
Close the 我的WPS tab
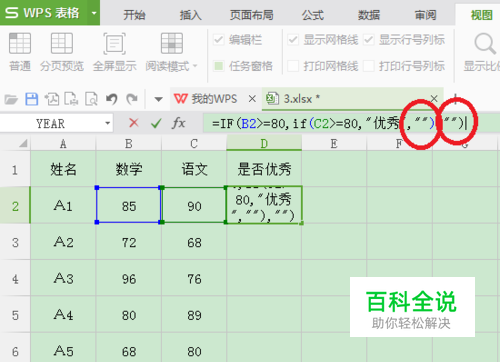pos(252,99)
